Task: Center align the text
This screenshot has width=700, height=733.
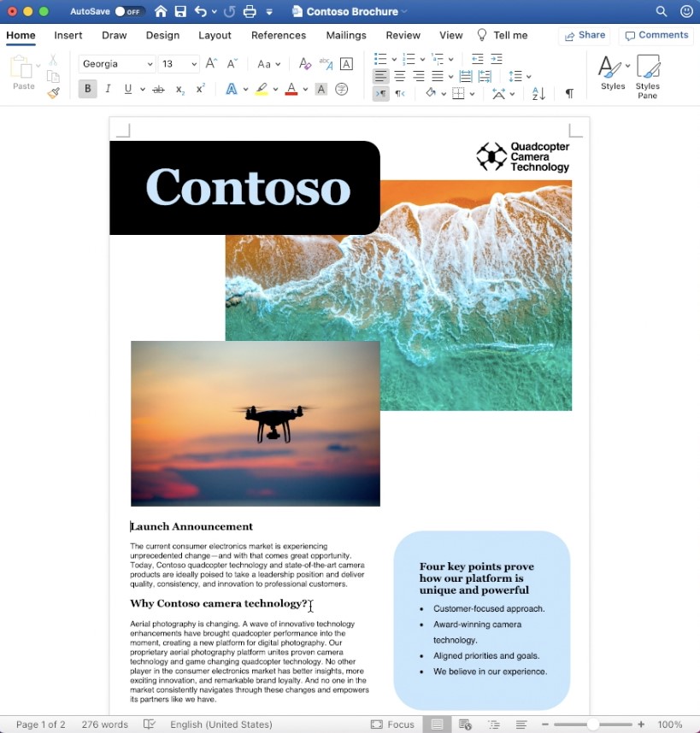Action: pos(399,77)
